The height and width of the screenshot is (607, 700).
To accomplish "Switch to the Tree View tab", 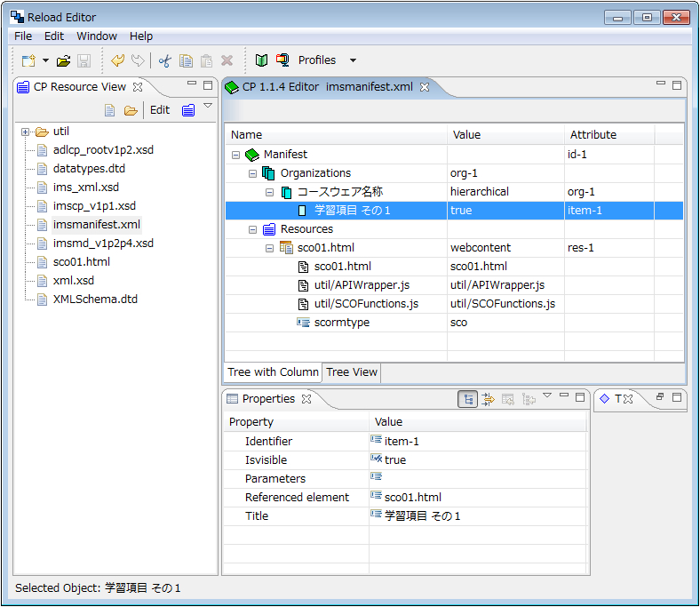I will click(x=352, y=372).
